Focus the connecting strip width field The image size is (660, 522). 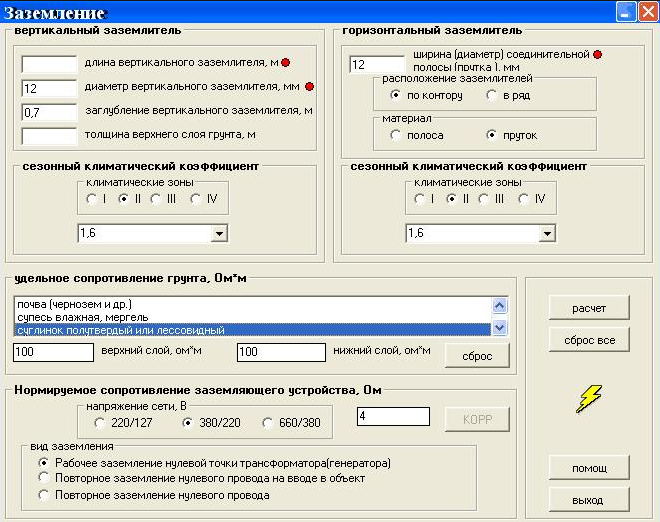pos(377,64)
